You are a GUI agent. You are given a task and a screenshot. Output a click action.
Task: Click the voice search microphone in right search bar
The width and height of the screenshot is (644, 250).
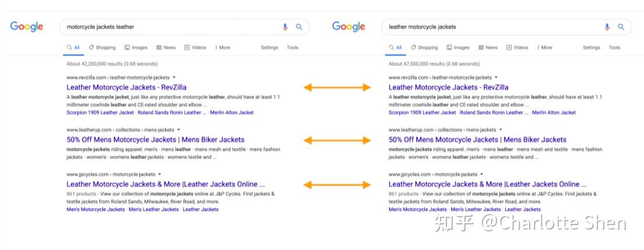pos(607,27)
